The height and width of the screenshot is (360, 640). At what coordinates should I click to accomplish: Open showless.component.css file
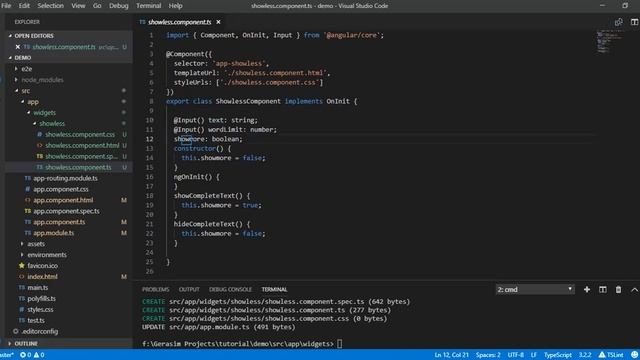(x=80, y=134)
